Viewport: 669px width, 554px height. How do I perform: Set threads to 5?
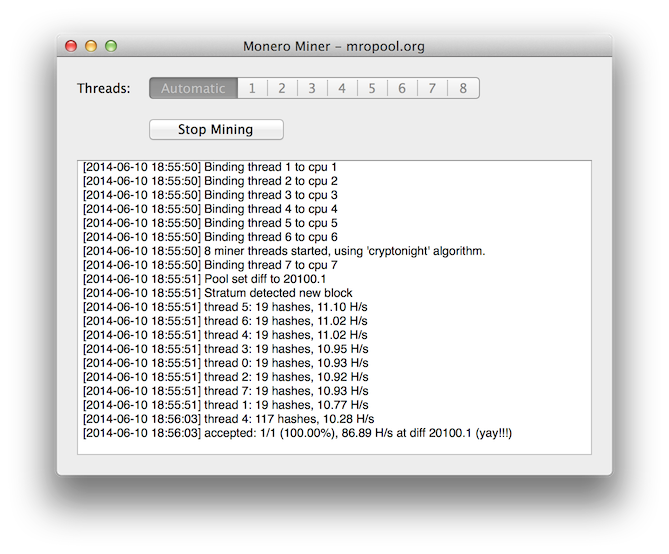(372, 88)
